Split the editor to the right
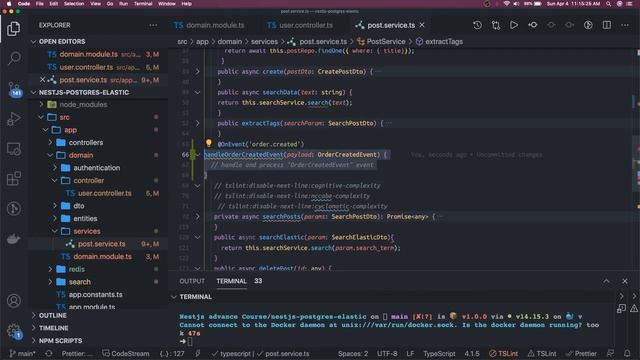Image resolution: width=640 pixels, height=360 pixels. [x=607, y=25]
